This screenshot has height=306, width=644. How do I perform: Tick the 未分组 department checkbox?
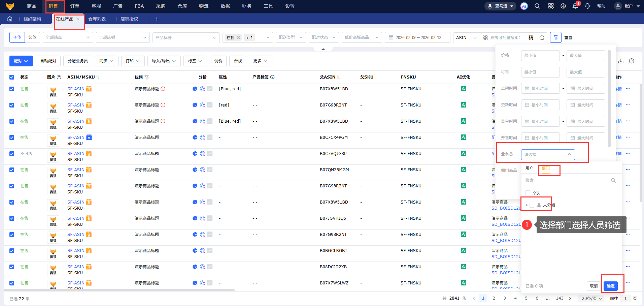[x=532, y=205]
